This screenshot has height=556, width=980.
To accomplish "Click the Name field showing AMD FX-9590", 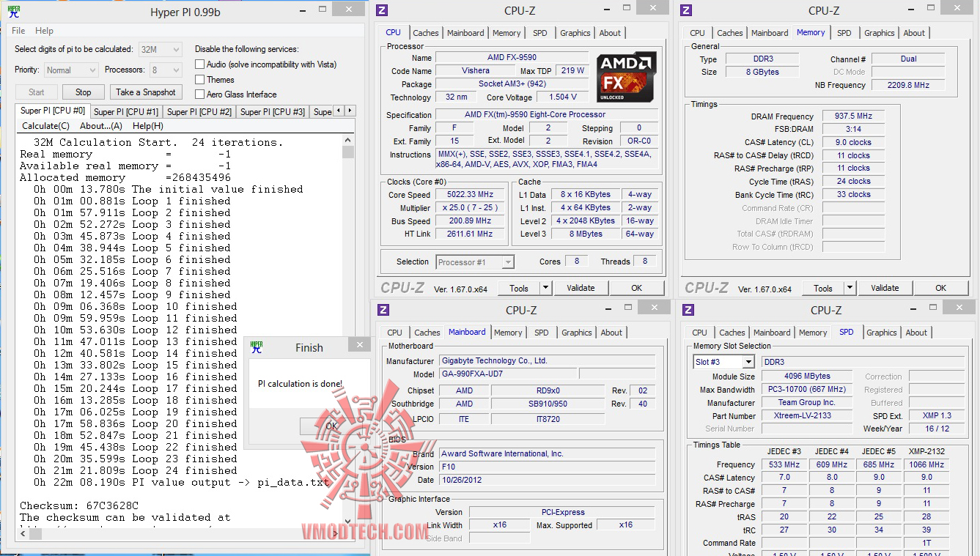I will [512, 57].
